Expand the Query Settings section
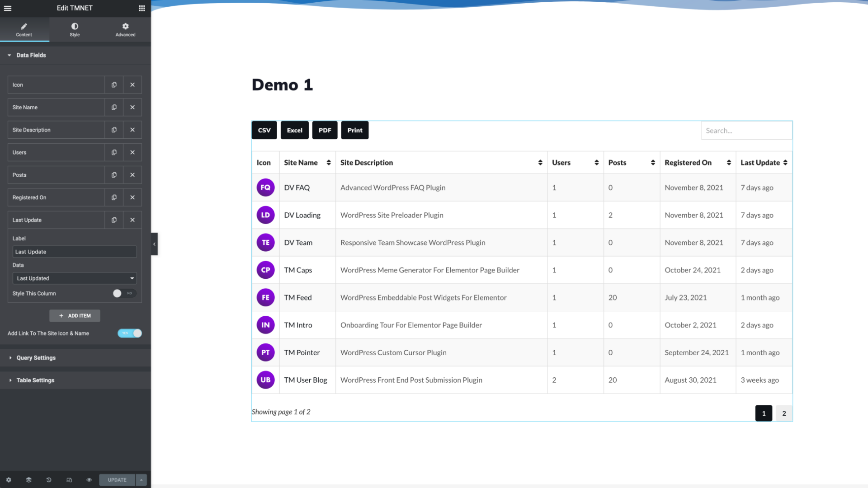The width and height of the screenshot is (868, 488). pos(36,358)
